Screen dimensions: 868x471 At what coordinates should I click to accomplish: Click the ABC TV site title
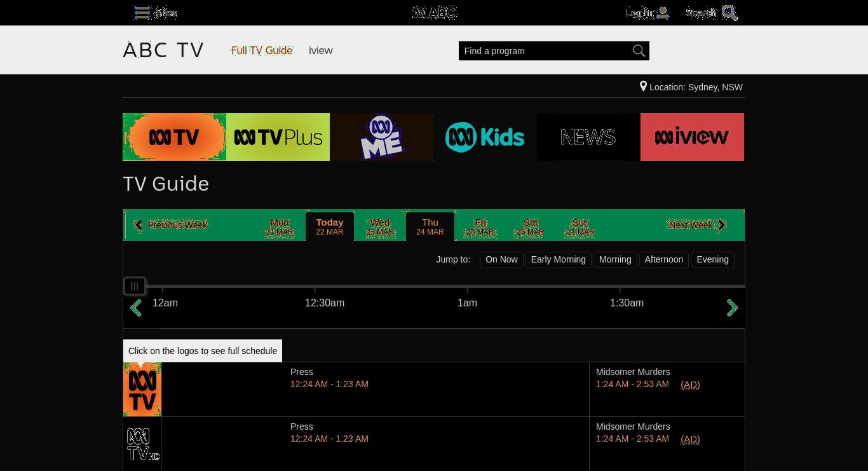click(163, 50)
